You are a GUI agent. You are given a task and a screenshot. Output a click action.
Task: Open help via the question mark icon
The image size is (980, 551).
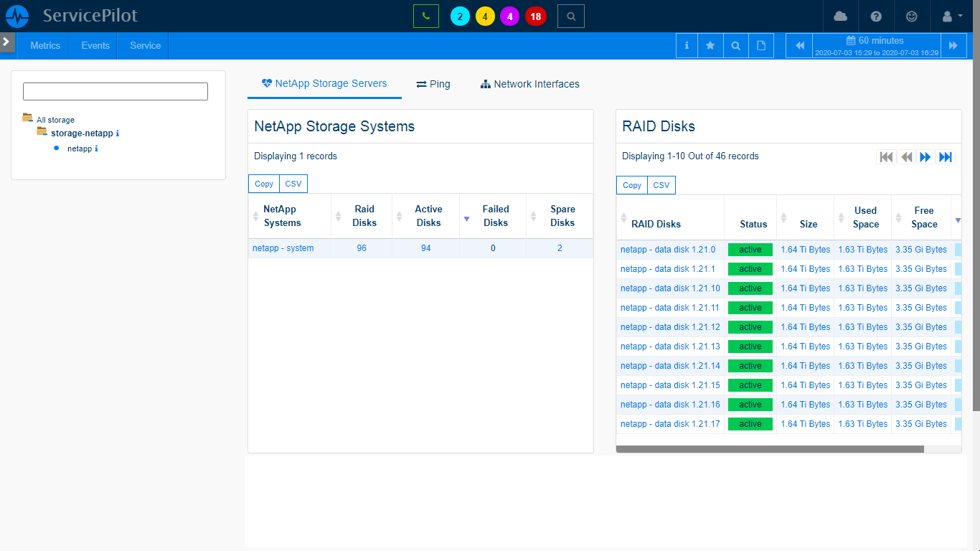(x=877, y=16)
